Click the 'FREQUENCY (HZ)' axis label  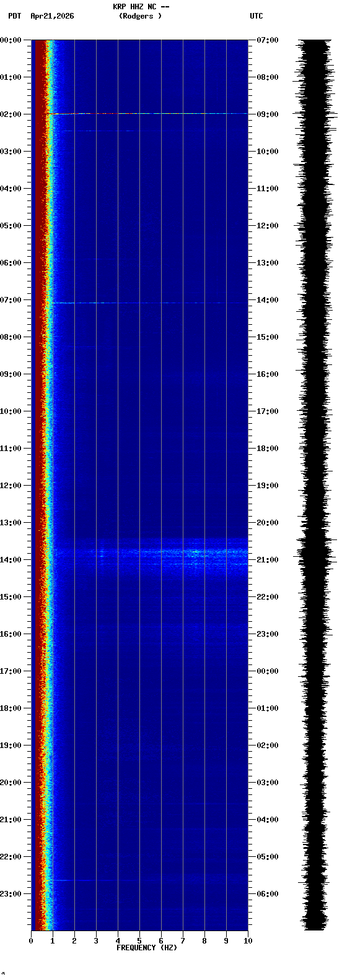(147, 948)
